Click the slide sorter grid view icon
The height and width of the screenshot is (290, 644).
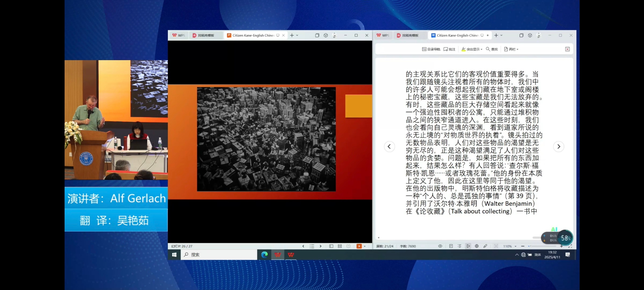pyautogui.click(x=340, y=246)
